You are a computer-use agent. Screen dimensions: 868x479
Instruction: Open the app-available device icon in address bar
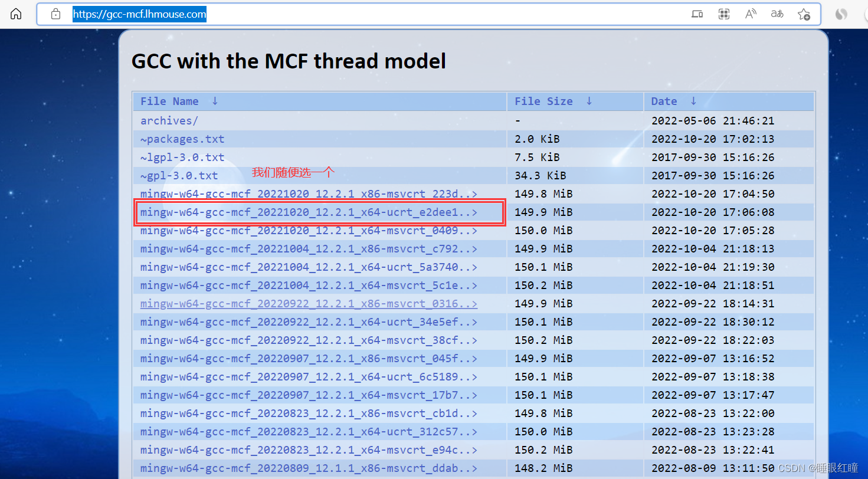tap(697, 14)
